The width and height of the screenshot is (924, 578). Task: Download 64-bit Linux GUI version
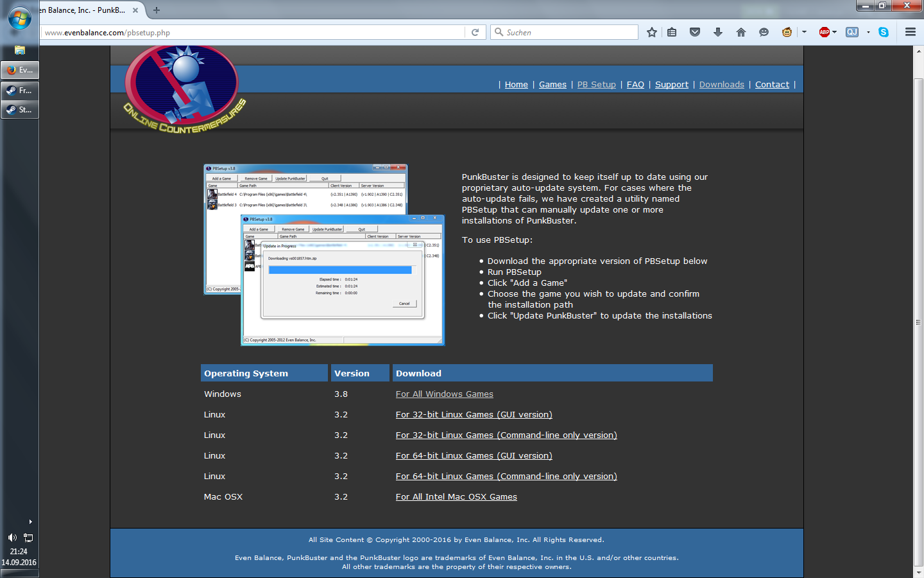pyautogui.click(x=474, y=456)
